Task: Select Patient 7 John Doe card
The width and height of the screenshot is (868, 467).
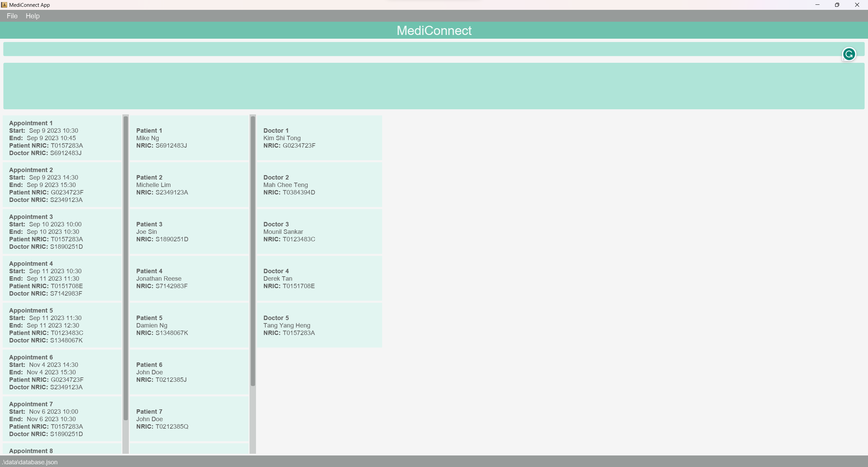Action: [189, 419]
